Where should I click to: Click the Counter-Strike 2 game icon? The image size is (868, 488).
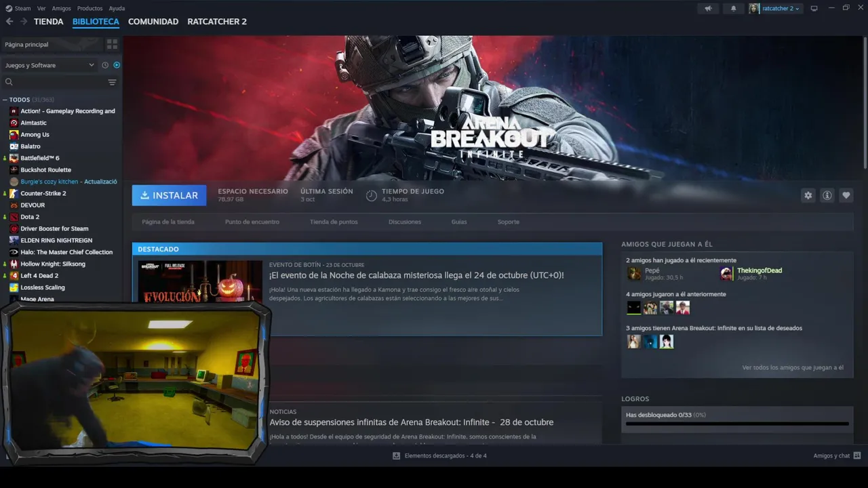[14, 193]
